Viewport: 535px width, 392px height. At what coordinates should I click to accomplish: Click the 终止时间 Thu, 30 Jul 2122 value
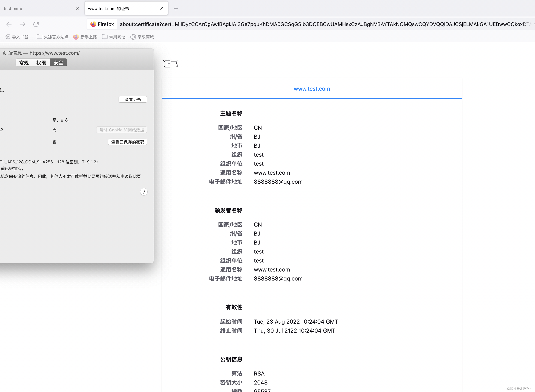point(294,331)
